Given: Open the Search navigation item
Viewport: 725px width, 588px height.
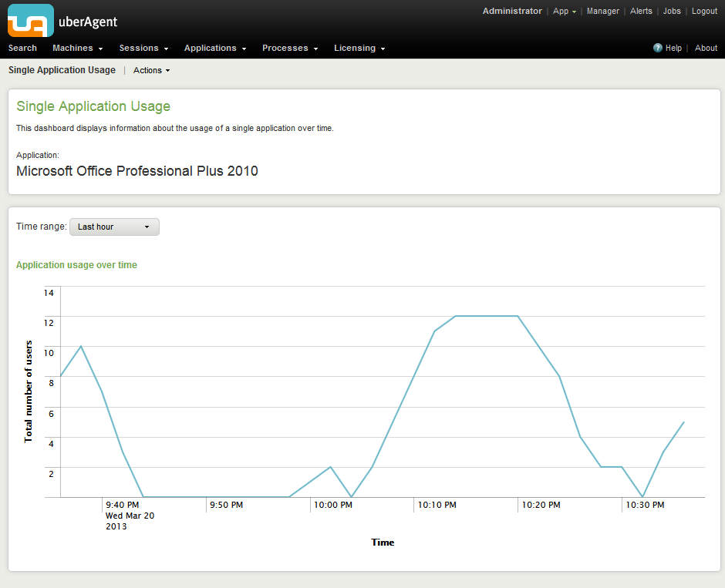Looking at the screenshot, I should click(22, 48).
